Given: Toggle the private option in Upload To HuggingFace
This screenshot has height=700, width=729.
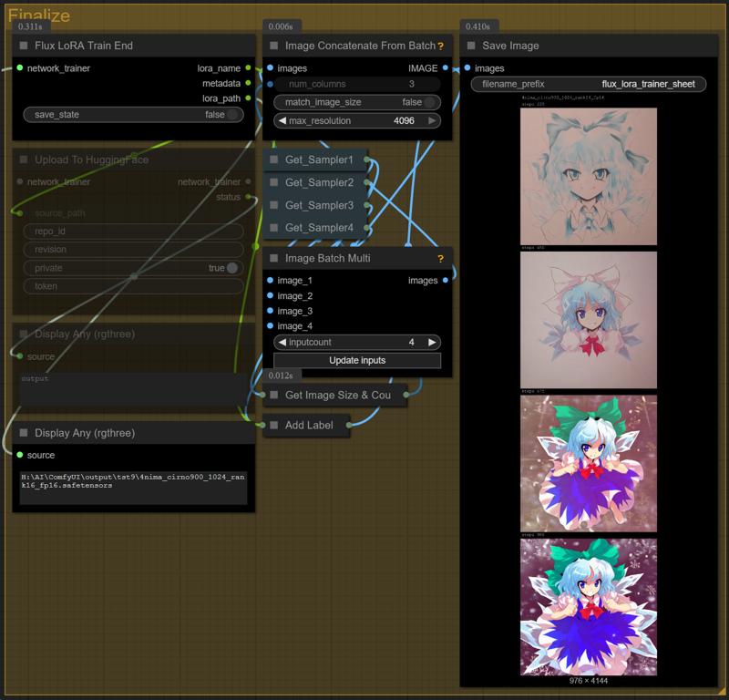Looking at the screenshot, I should coord(133,268).
